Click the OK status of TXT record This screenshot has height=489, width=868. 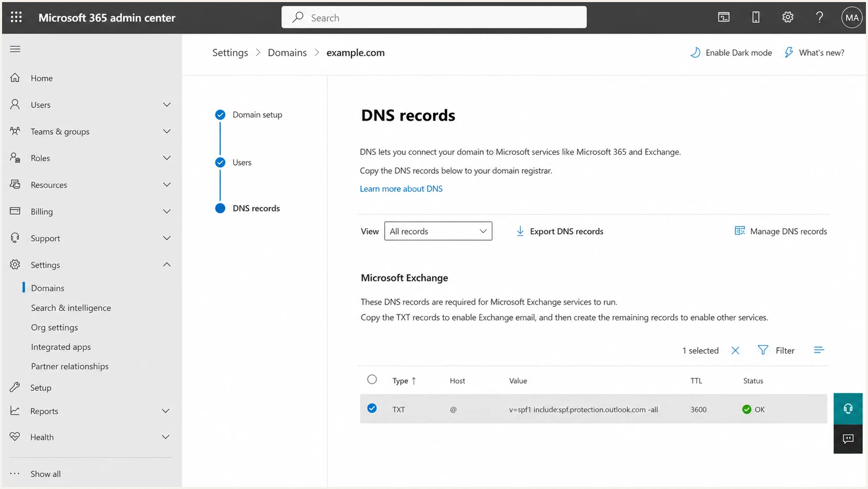coord(753,409)
